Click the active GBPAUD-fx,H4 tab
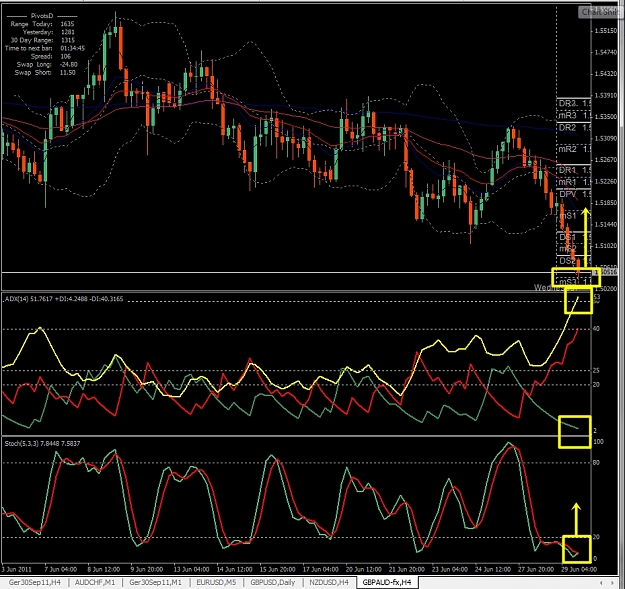The height and width of the screenshot is (589, 625). [387, 582]
